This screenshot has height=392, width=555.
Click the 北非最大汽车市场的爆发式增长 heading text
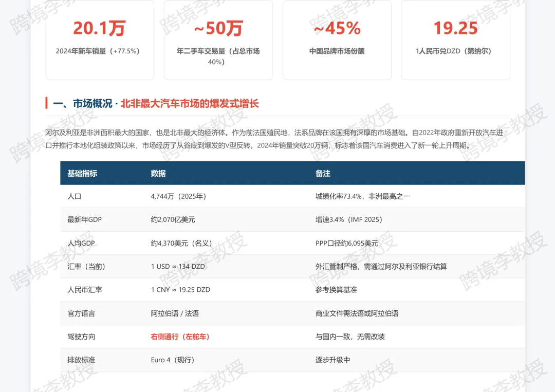tap(190, 103)
